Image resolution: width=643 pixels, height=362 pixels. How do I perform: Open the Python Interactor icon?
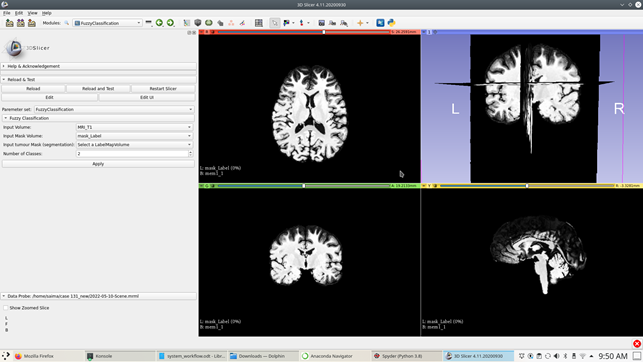(391, 23)
